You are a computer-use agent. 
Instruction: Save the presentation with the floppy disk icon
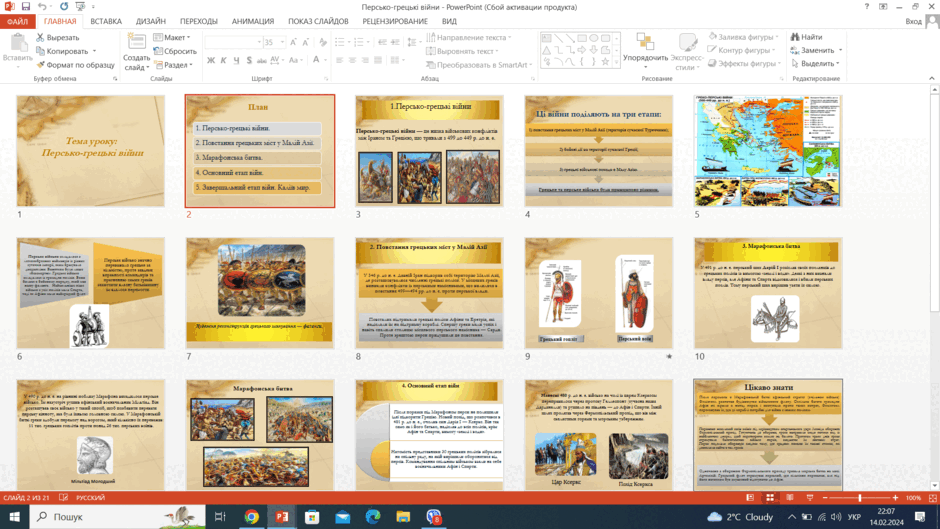coord(25,7)
